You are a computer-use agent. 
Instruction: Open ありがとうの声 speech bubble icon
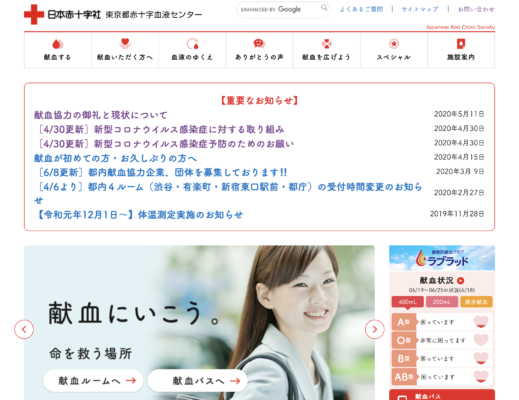point(259,43)
